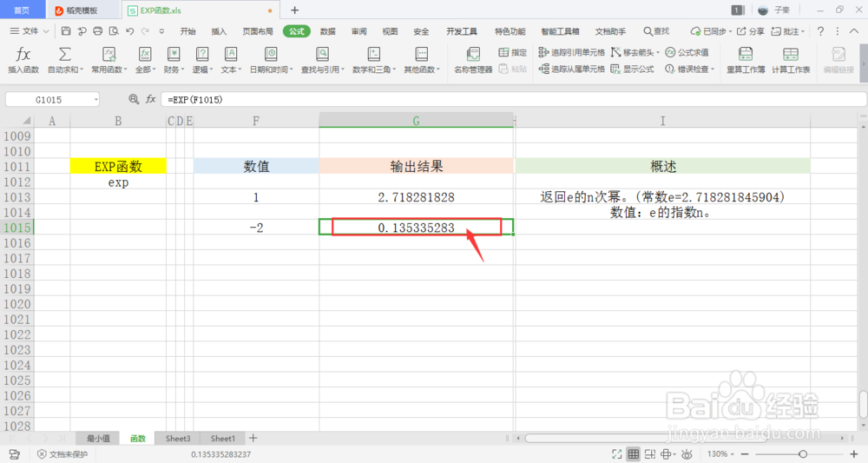Expand the quick access toolbar customize arrow

pyautogui.click(x=161, y=31)
